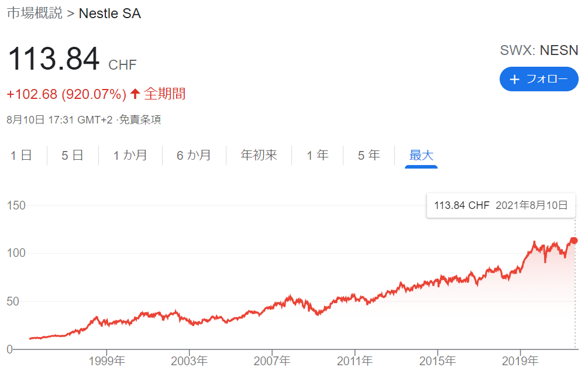Click the plus icon in follow button
Image resolution: width=588 pixels, height=374 pixels.
[x=514, y=79]
